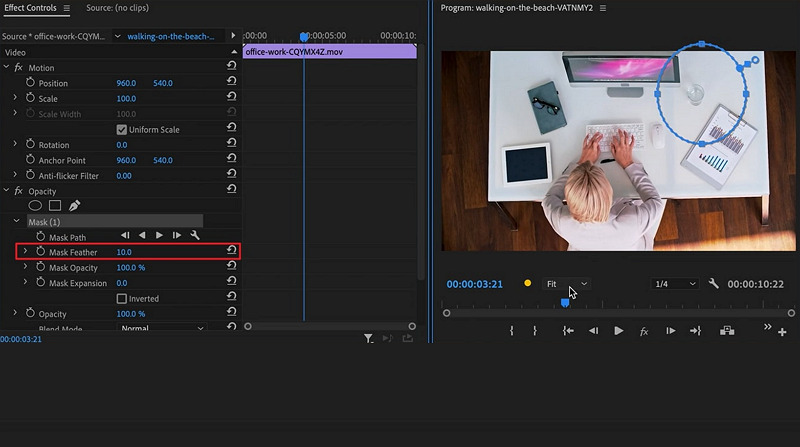Image resolution: width=800 pixels, height=447 pixels.
Task: Open Mask Path tracking method wrench
Action: tap(194, 235)
